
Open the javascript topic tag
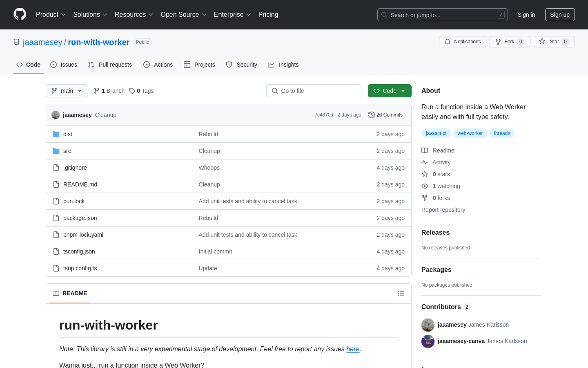tap(436, 133)
